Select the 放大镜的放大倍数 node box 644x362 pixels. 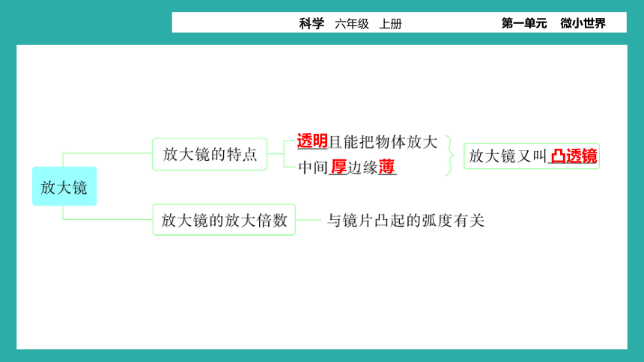pos(224,220)
